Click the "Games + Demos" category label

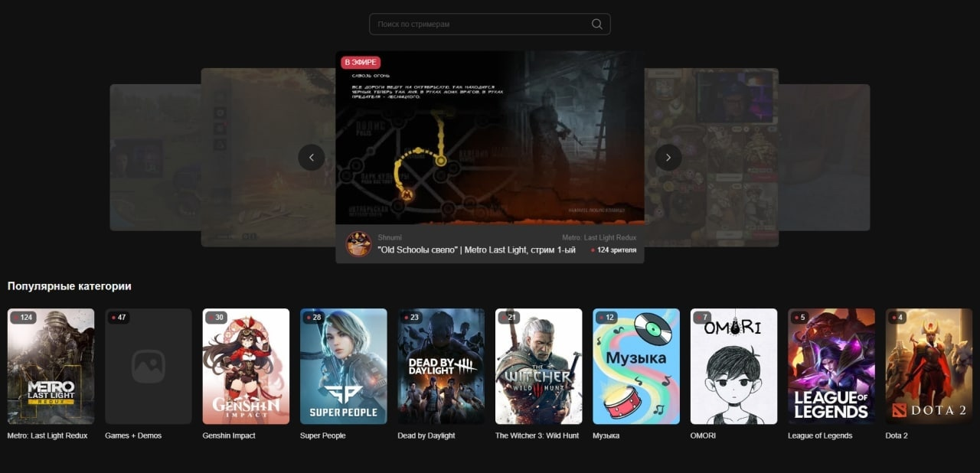133,435
